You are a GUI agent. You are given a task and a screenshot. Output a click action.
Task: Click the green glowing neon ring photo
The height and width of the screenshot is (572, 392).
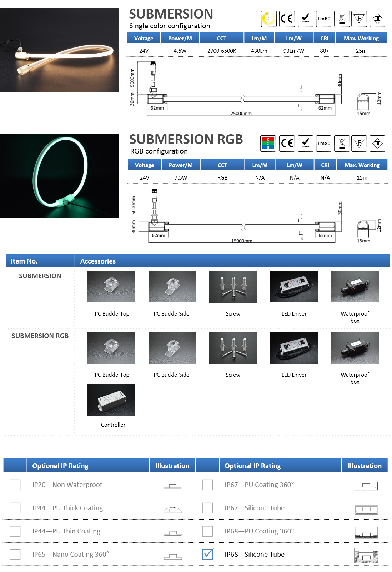60,176
